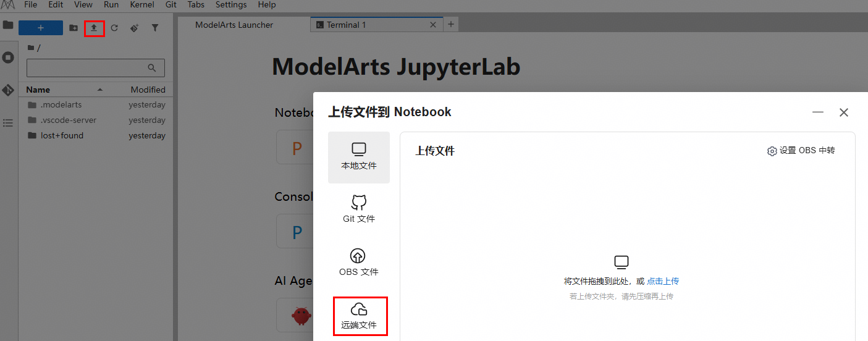Open the Git clone toolbar icon
This screenshot has width=868, height=341.
pyautogui.click(x=135, y=28)
